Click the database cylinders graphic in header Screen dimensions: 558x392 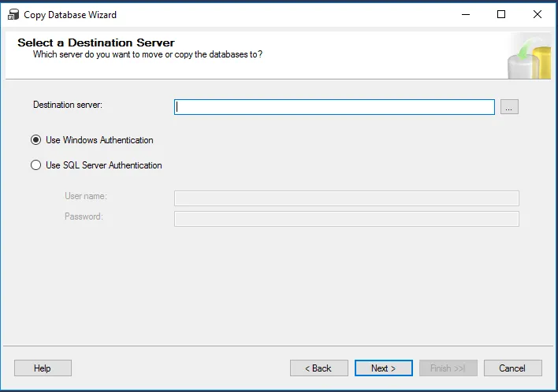pos(529,57)
